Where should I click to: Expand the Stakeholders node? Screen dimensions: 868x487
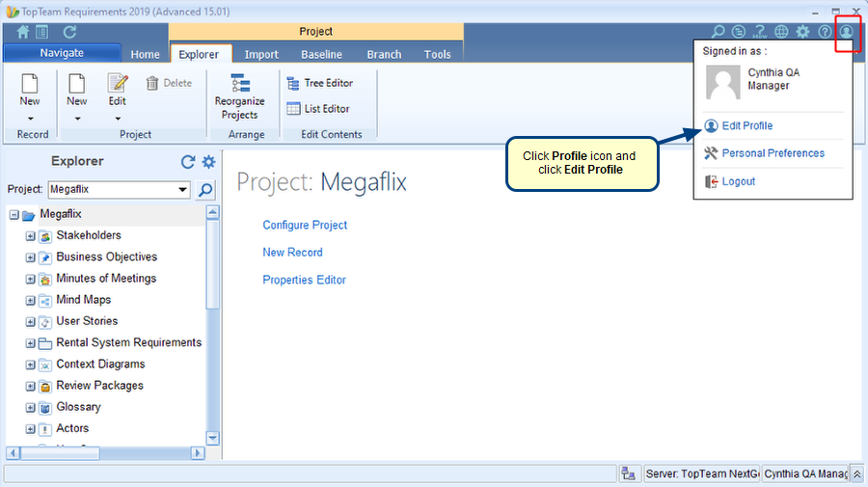[x=31, y=236]
